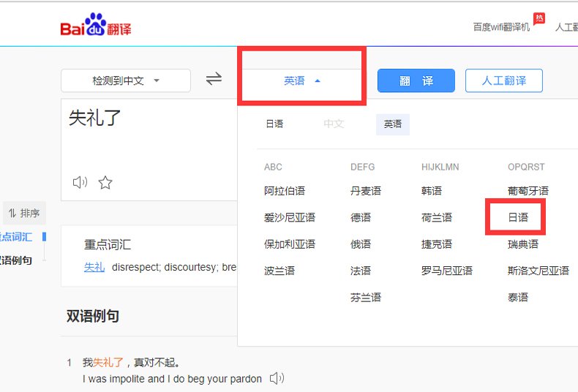Click the translation 'I was impolite and I do beg your pardon'
This screenshot has height=392, width=578.
[172, 379]
